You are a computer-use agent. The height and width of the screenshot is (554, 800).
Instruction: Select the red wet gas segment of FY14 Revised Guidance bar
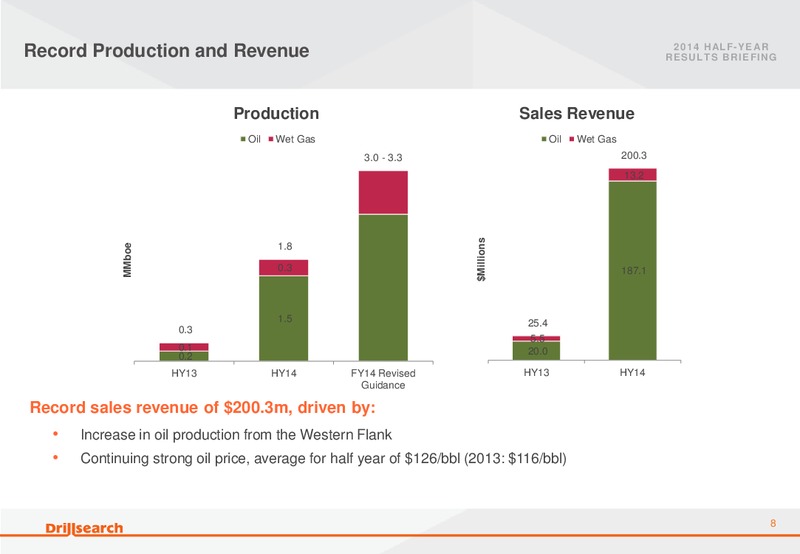tap(383, 192)
